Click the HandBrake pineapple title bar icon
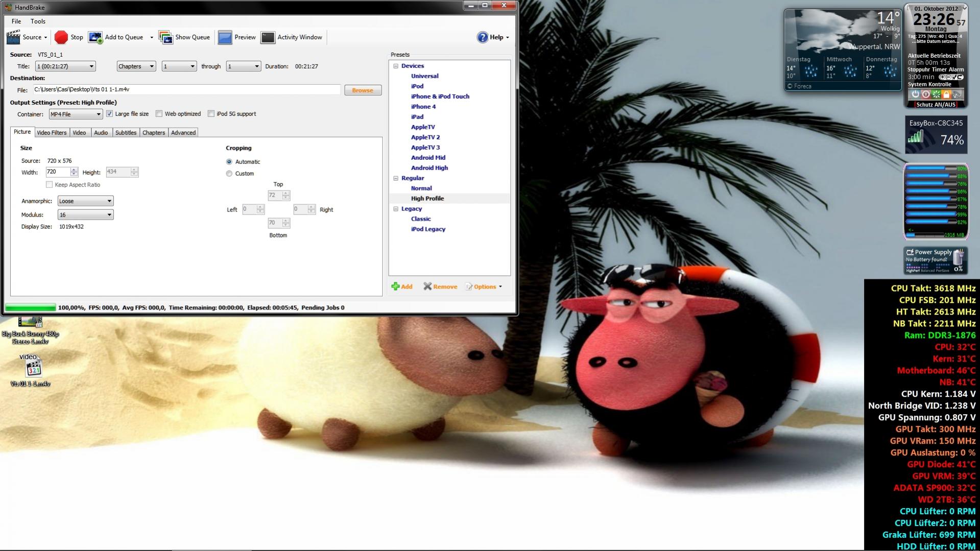This screenshot has height=551, width=980. tap(8, 7)
